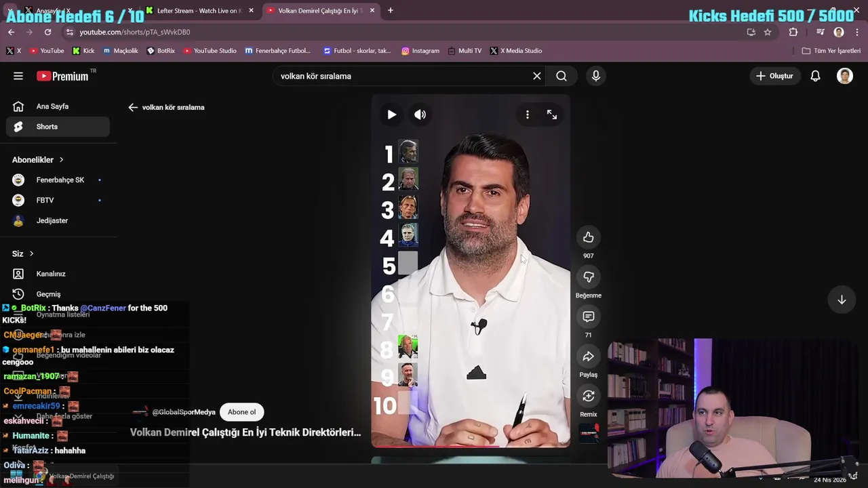Viewport: 868px width, 488px height.
Task: Open the X bookmark
Action: click(x=14, y=51)
